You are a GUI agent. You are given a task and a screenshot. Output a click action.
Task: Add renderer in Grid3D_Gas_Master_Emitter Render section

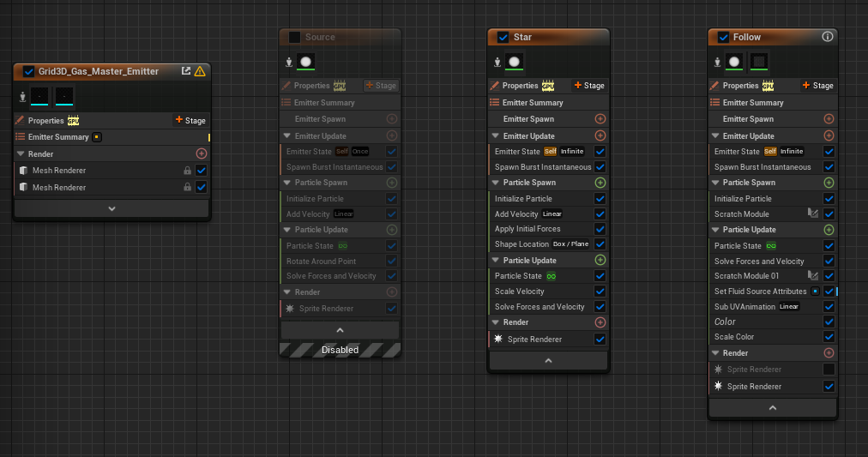tap(202, 153)
